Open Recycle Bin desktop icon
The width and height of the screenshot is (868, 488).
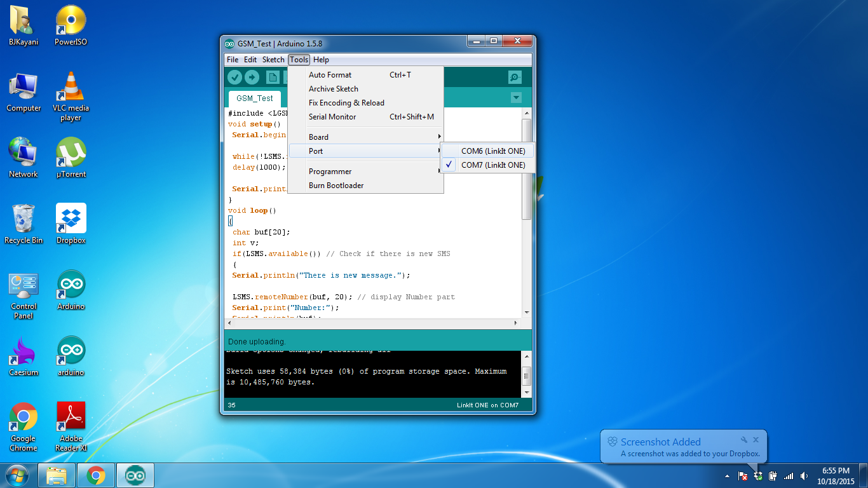pos(24,224)
